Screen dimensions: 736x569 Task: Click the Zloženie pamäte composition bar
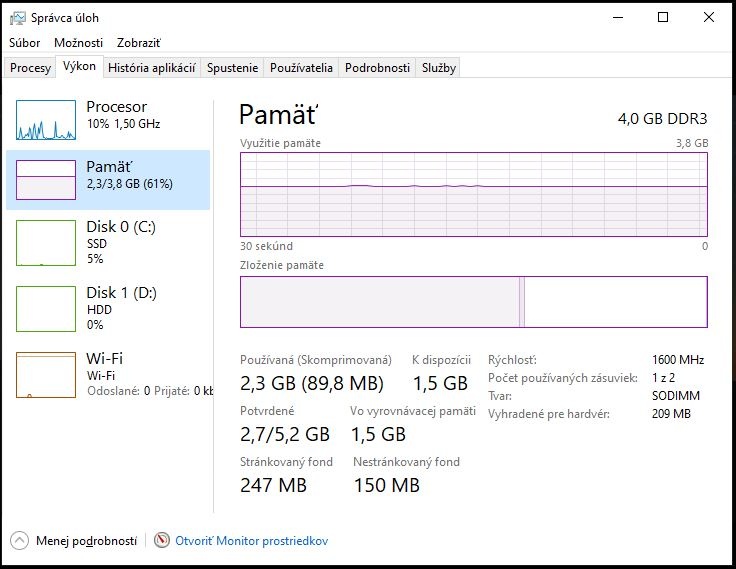pyautogui.click(x=473, y=302)
